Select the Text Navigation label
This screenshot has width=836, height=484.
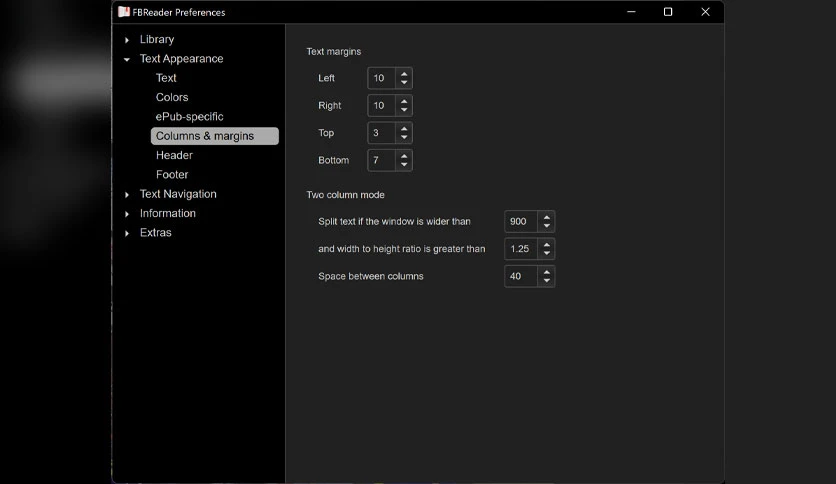[178, 194]
